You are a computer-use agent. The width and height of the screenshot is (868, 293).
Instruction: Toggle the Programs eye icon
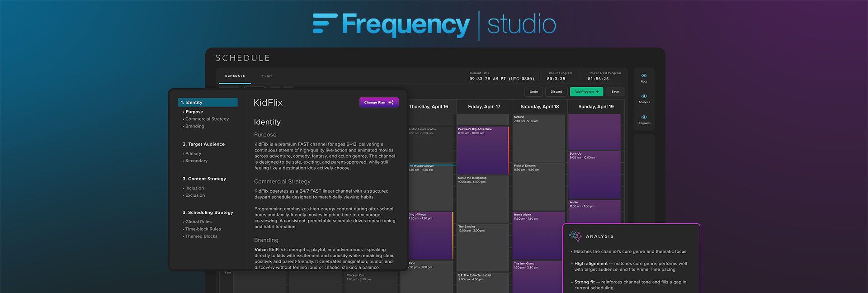(x=644, y=117)
